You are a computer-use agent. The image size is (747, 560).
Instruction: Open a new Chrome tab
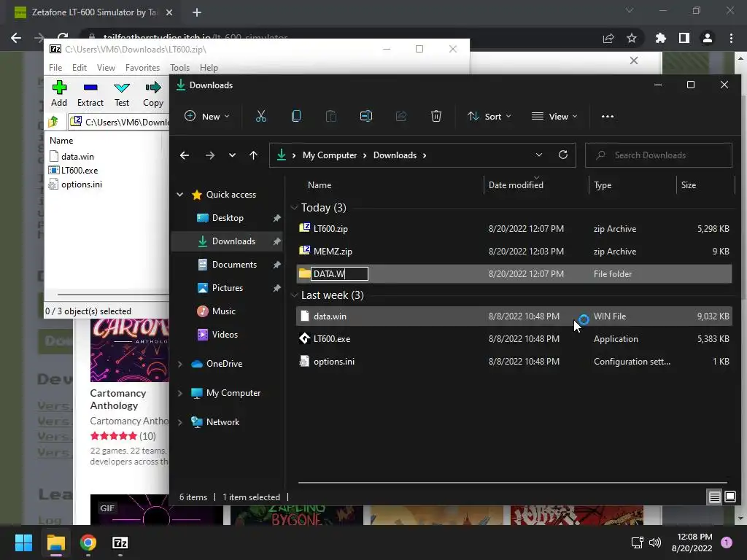click(x=197, y=12)
